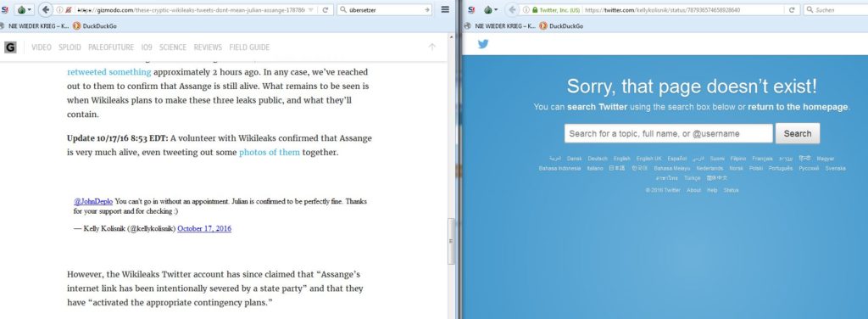
Task: Click the search go arrow next to übersetzer
Action: [x=427, y=9]
